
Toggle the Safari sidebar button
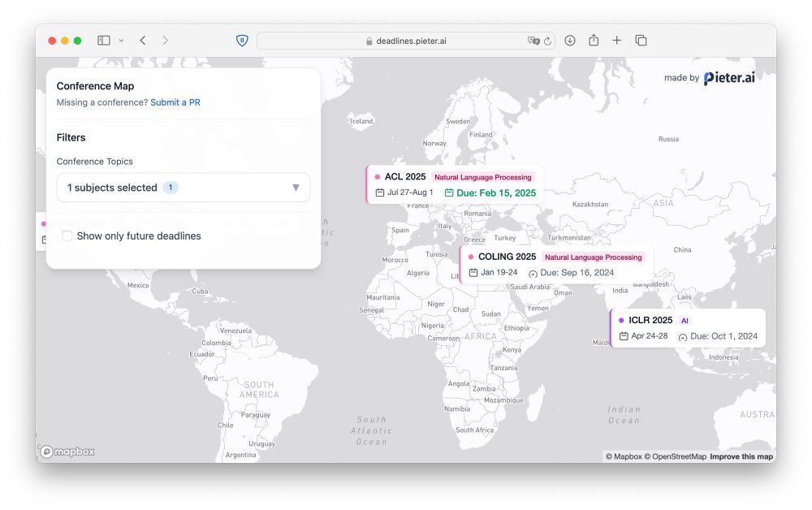104,41
